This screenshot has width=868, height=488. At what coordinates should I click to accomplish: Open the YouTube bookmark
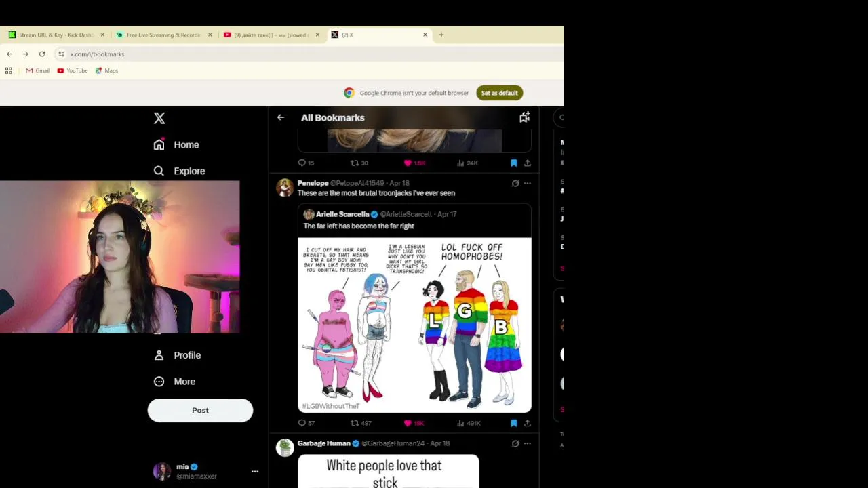pos(72,70)
